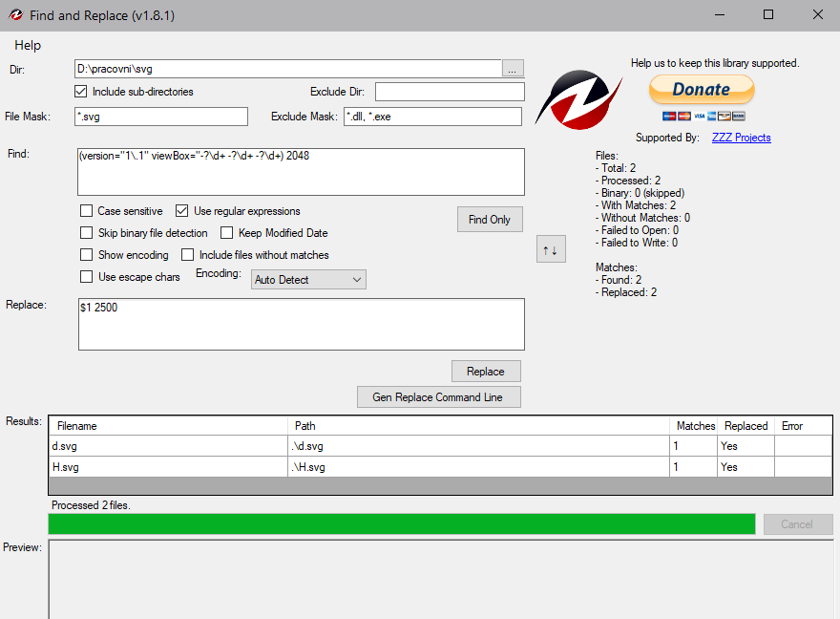Click inside the Replace text box
The image size is (840, 619).
click(x=301, y=324)
